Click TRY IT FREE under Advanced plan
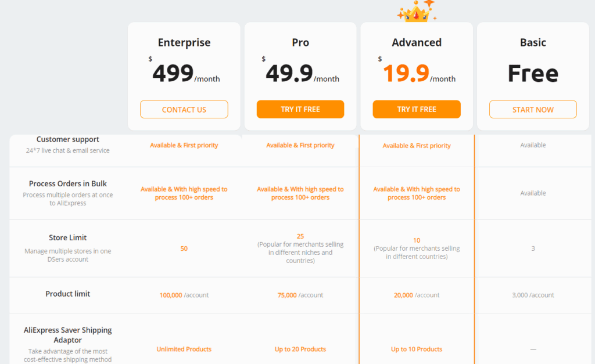This screenshot has height=364, width=595. (417, 109)
